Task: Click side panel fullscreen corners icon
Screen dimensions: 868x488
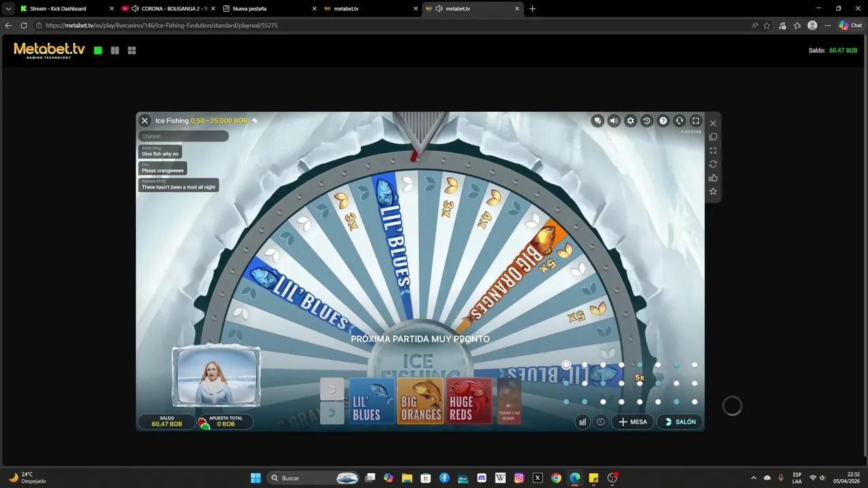Action: 713,150
